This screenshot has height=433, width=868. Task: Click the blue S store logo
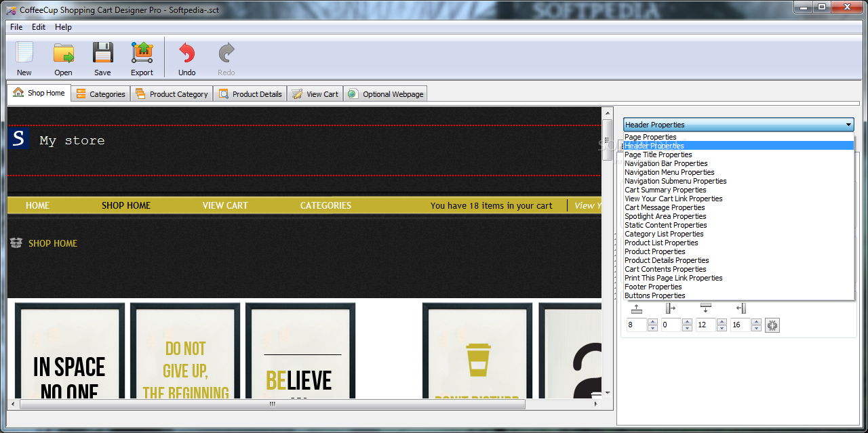point(18,139)
